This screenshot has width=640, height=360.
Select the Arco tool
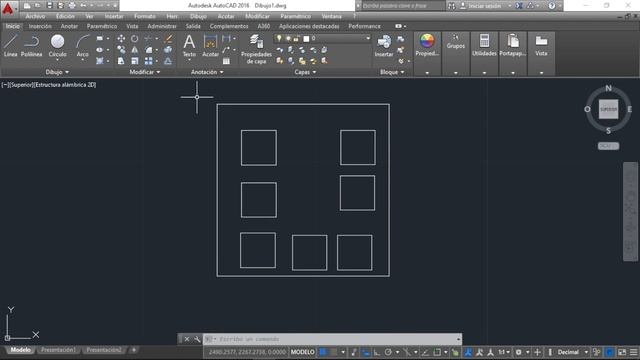(82, 46)
